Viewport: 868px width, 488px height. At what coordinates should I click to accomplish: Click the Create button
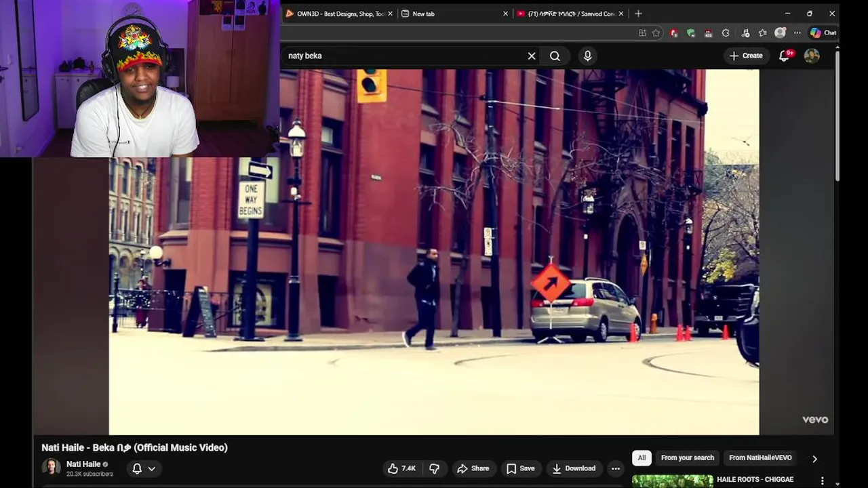point(746,56)
